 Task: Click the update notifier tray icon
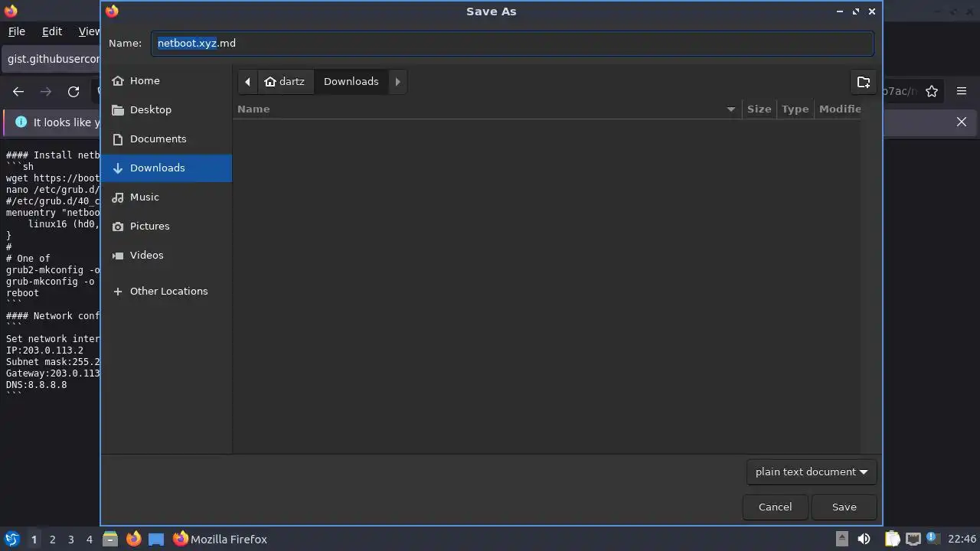tap(933, 538)
